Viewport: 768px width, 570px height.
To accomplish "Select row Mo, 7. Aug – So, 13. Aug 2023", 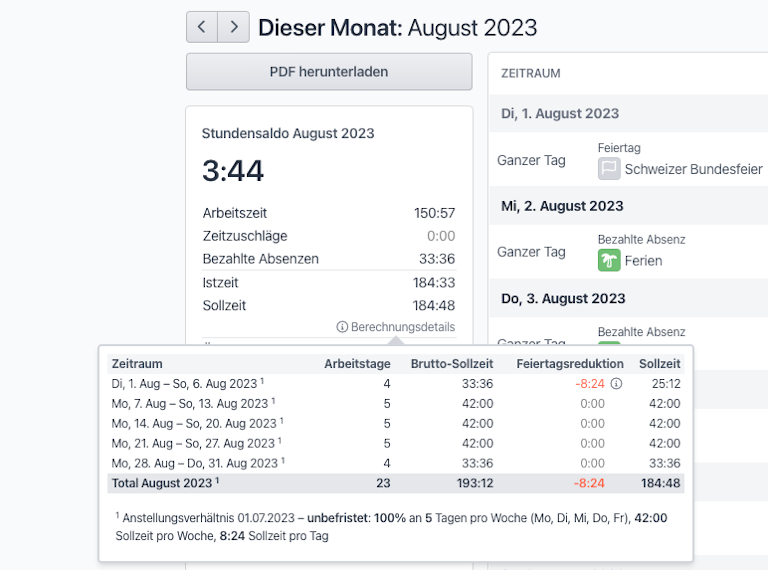I will point(396,404).
